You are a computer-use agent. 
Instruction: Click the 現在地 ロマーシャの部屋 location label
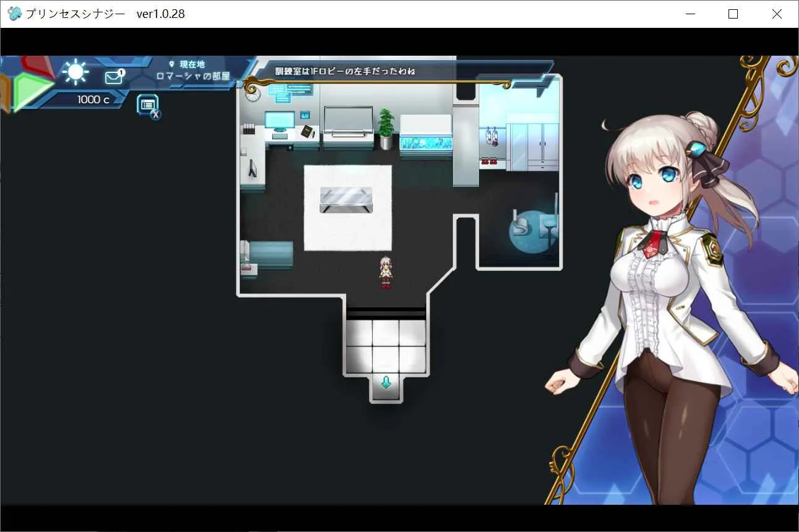click(x=192, y=71)
